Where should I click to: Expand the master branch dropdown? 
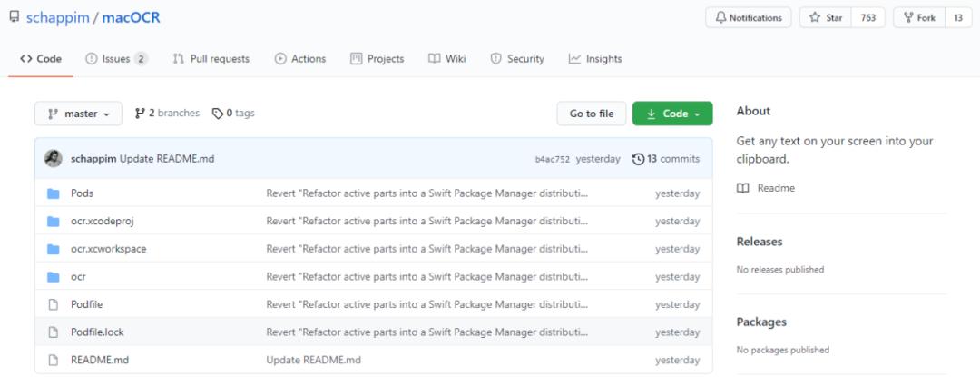click(78, 114)
